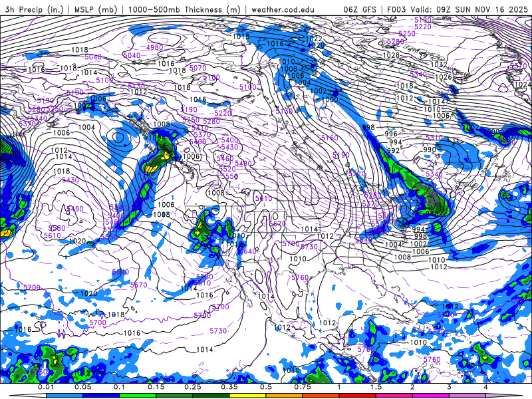The height and width of the screenshot is (399, 532).
Task: Pick the light blue 0.01 precipitation legend swatch
Action: pos(64,396)
